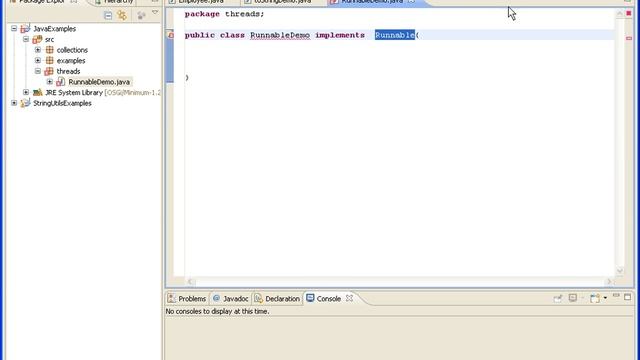Toggle Link with Editor in Package Explorer

coord(122,16)
